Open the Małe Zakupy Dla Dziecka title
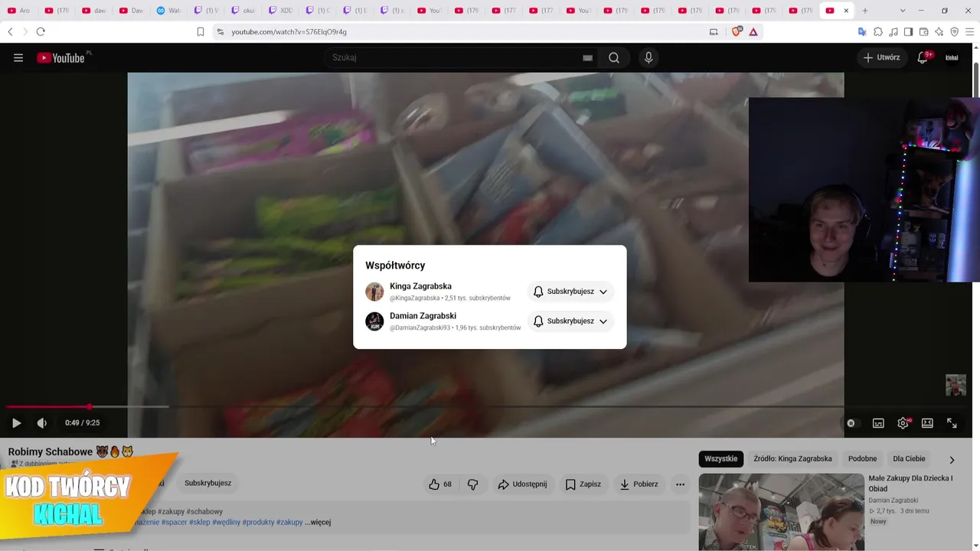 pos(910,484)
